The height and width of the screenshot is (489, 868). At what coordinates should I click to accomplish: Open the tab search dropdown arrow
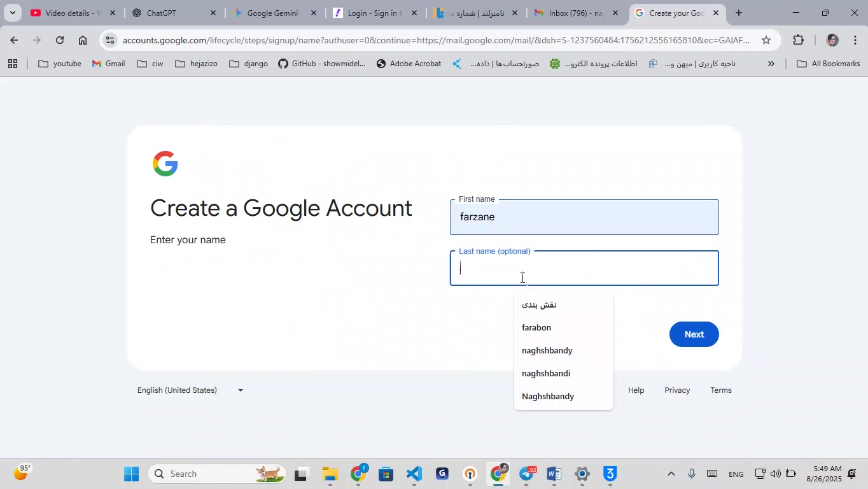coord(12,13)
